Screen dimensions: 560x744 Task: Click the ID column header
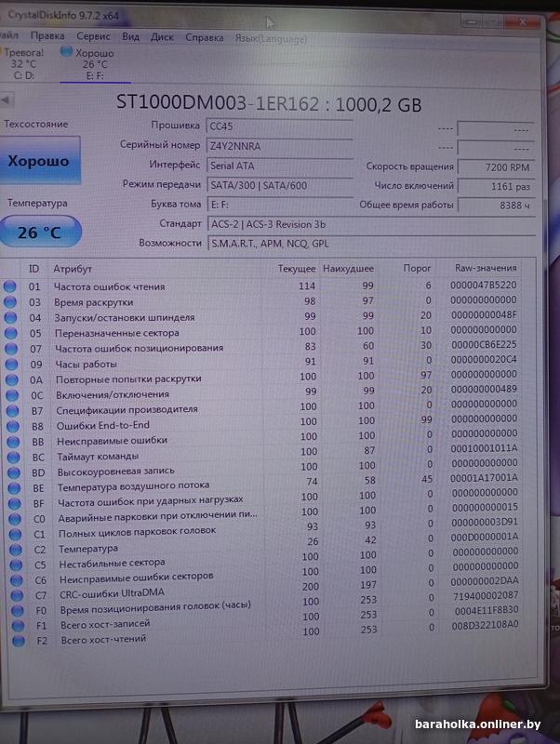pyautogui.click(x=33, y=269)
